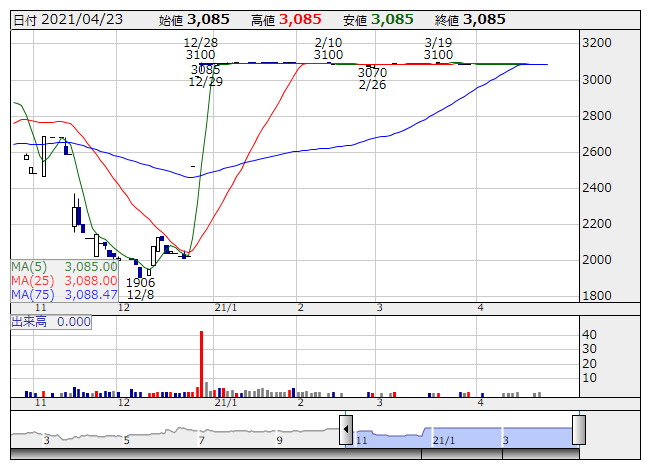Click the tall red volume spike bar
The height and width of the screenshot is (470, 653).
click(x=201, y=360)
